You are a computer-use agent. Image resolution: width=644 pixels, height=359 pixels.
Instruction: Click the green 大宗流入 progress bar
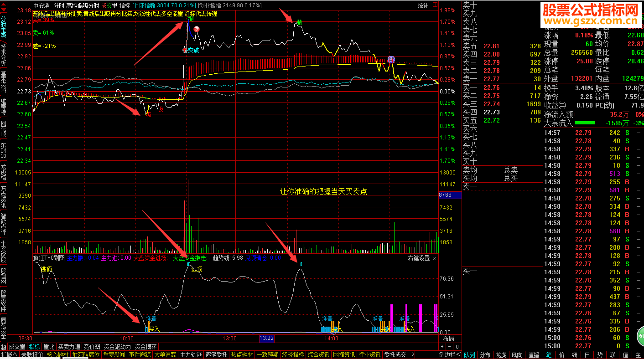point(585,123)
